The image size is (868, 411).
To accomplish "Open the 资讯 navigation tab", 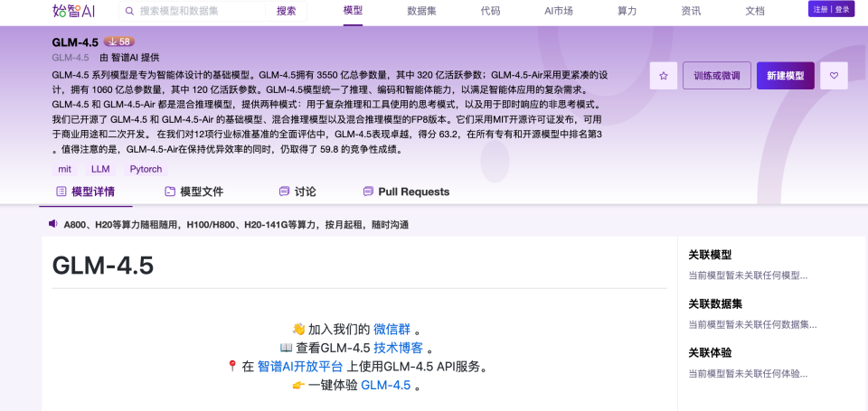I will [691, 11].
